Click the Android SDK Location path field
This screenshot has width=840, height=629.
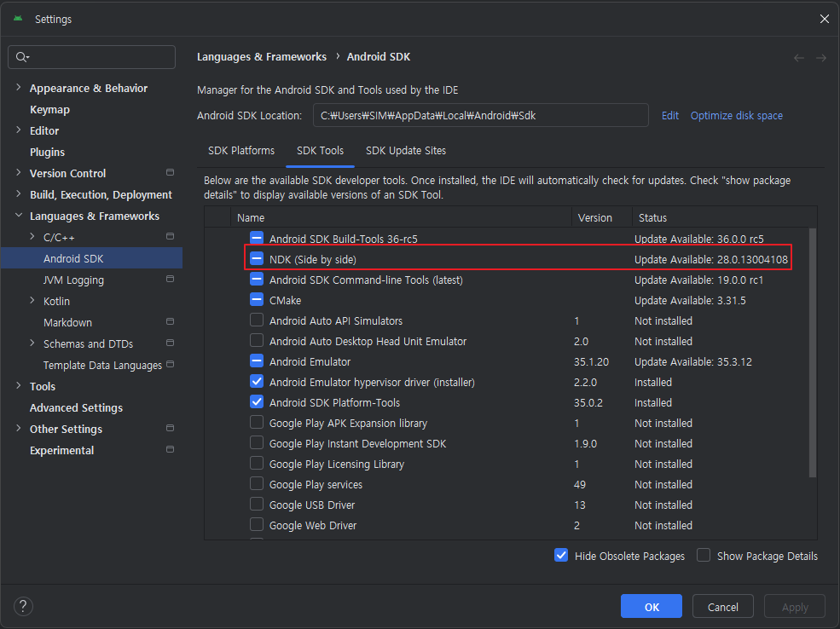coord(480,115)
